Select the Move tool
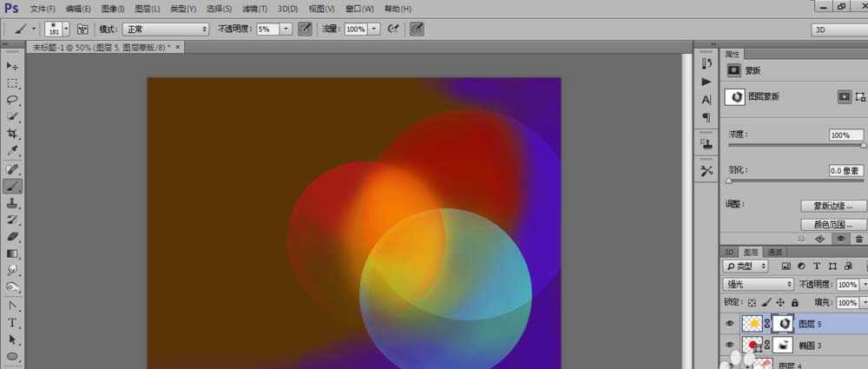This screenshot has width=868, height=369. (x=12, y=66)
